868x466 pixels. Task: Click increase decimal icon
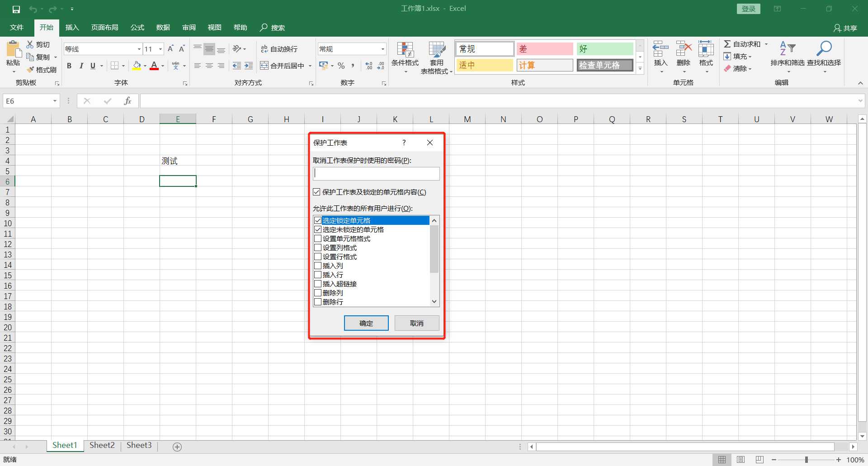(x=369, y=66)
